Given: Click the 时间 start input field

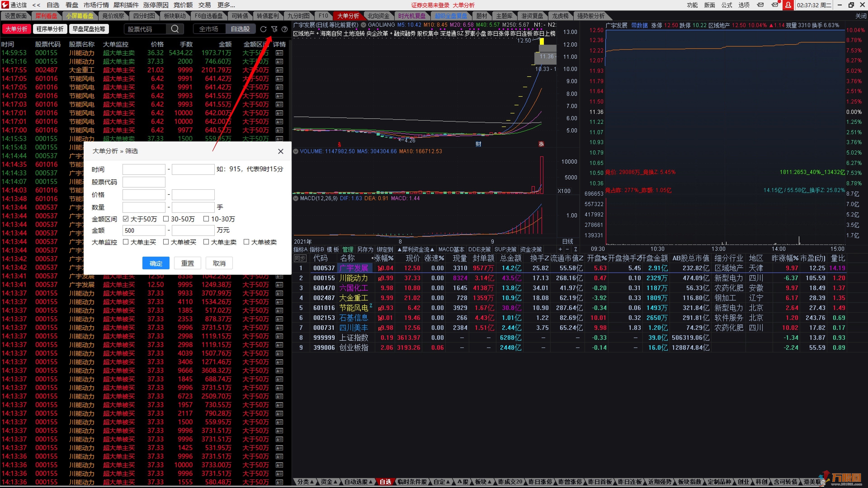Looking at the screenshot, I should pos(144,169).
